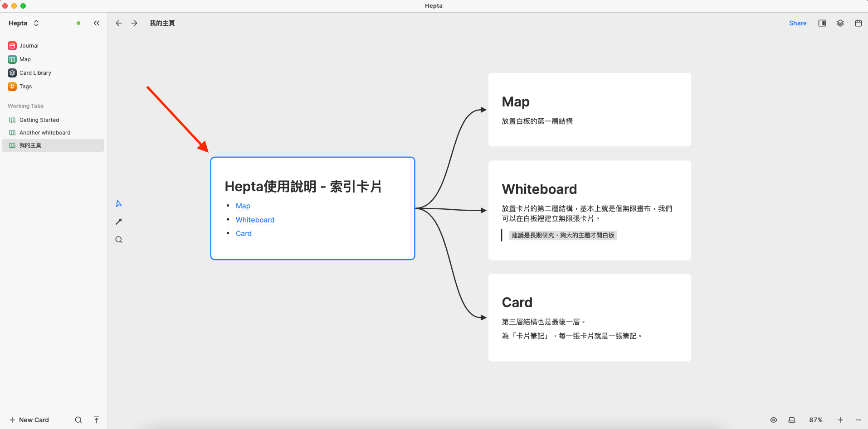Click the Share button

click(798, 23)
